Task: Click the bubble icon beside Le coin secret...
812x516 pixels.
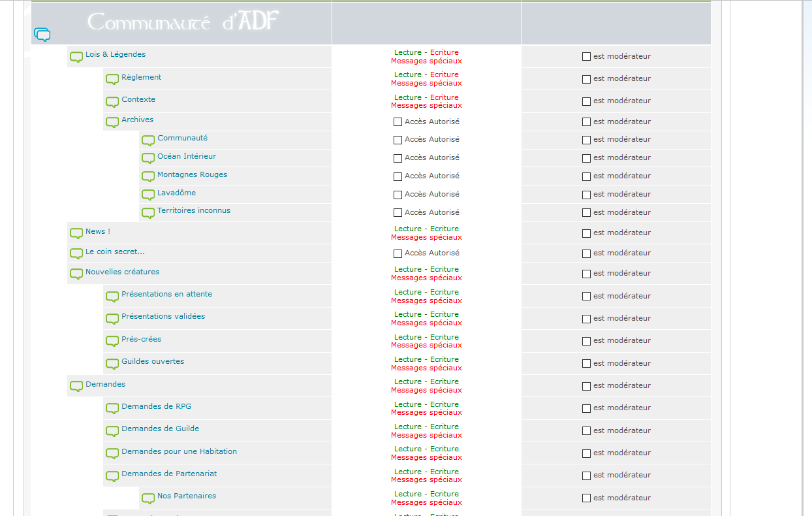Action: point(76,255)
